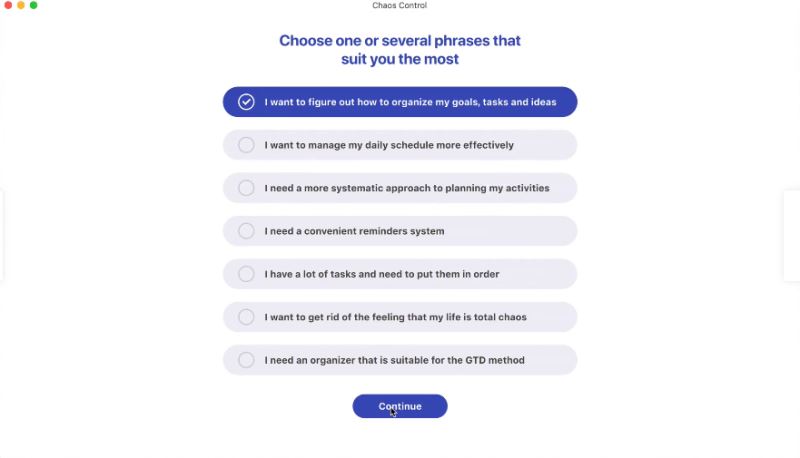The image size is (800, 458).
Task: Click the Chaos Control window title
Action: click(x=399, y=5)
